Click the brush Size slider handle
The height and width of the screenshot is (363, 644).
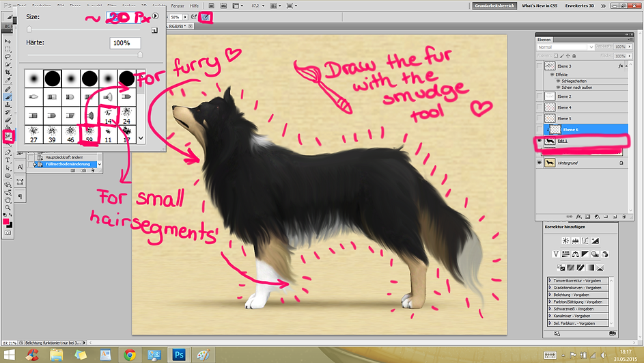(29, 29)
